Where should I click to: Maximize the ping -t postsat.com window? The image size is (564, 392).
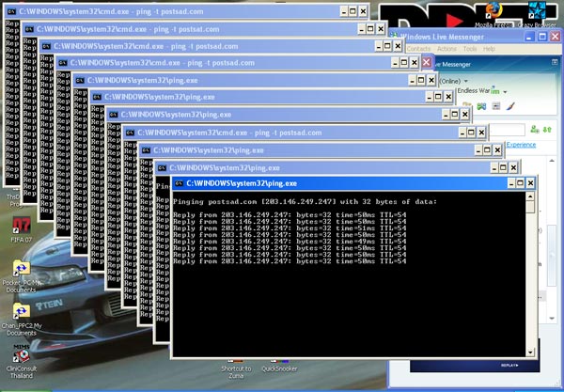click(x=371, y=29)
